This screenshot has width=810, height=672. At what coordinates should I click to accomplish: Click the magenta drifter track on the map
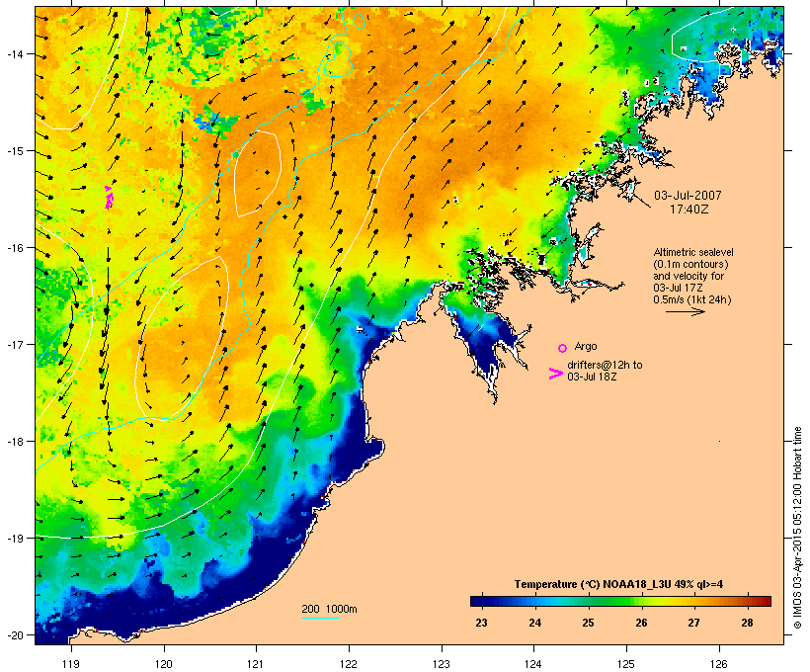click(x=109, y=198)
